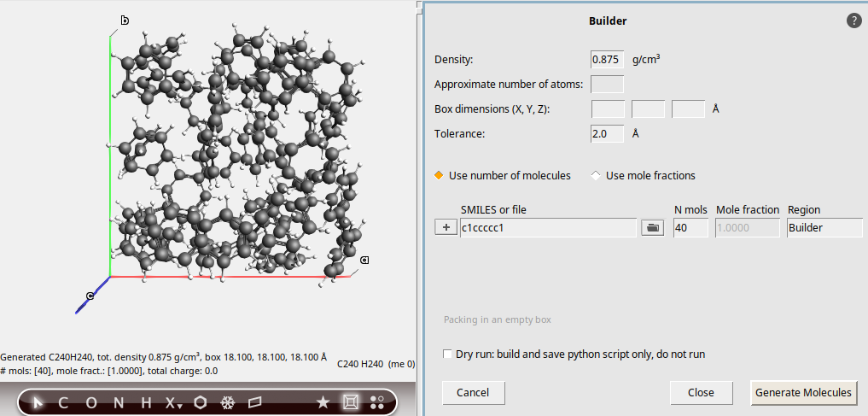Click the parallelogram lattice tool icon
Image resolution: width=868 pixels, height=416 pixels.
tap(255, 402)
